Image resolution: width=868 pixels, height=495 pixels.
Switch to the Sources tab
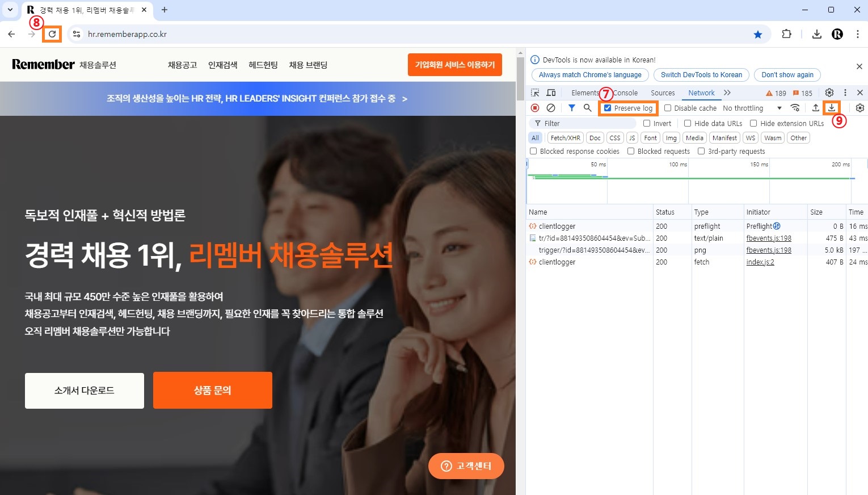pyautogui.click(x=663, y=93)
